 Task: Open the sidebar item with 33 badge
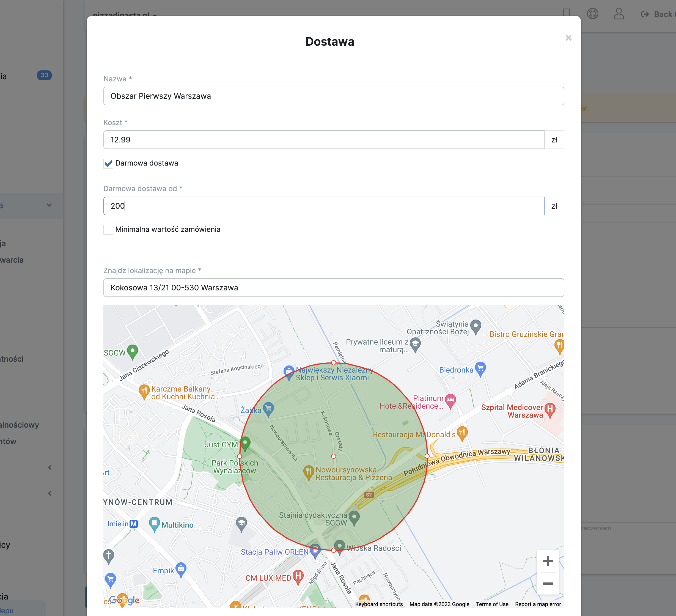(44, 75)
